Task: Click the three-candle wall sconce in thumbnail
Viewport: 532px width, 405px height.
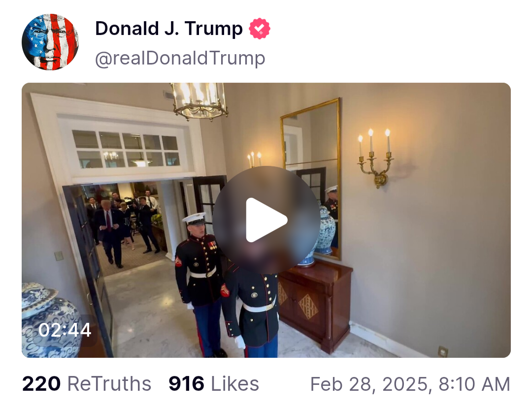Action: (x=375, y=157)
